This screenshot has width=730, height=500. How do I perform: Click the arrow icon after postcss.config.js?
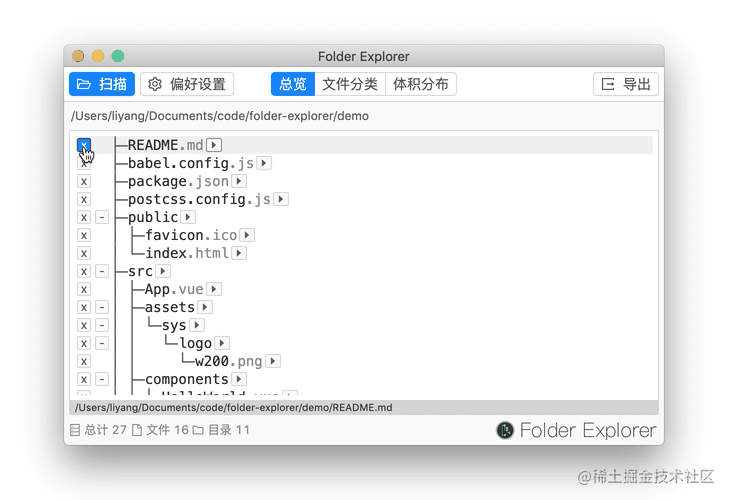coord(281,199)
